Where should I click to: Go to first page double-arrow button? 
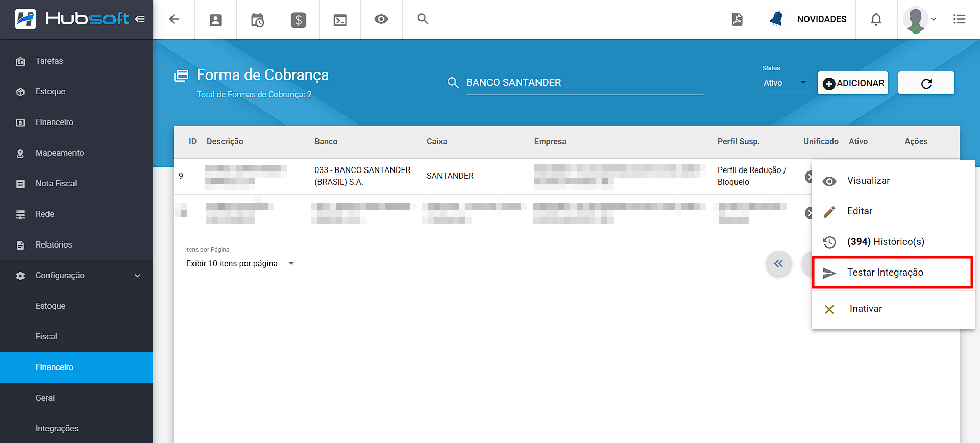click(779, 264)
